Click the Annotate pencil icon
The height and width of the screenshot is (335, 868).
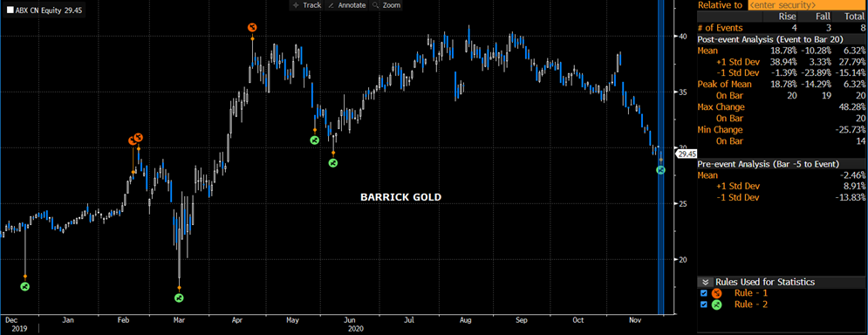tap(331, 5)
